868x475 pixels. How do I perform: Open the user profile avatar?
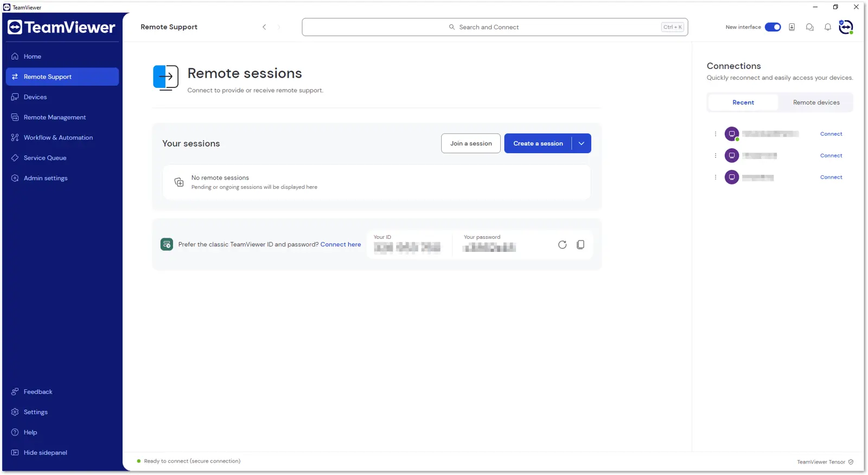[x=846, y=27]
